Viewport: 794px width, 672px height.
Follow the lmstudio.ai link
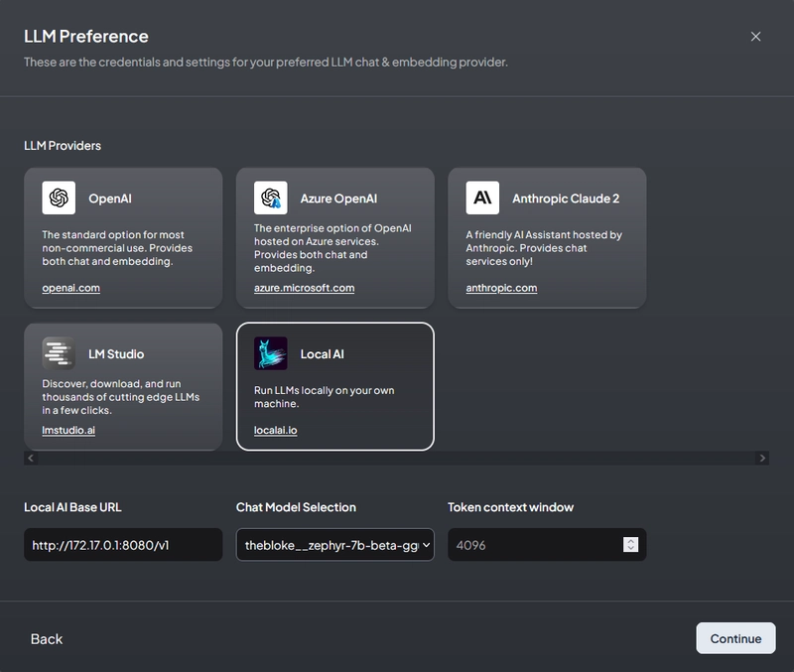click(68, 430)
